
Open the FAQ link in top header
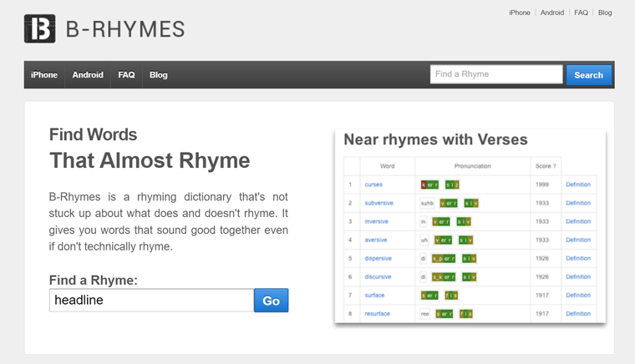tap(582, 13)
